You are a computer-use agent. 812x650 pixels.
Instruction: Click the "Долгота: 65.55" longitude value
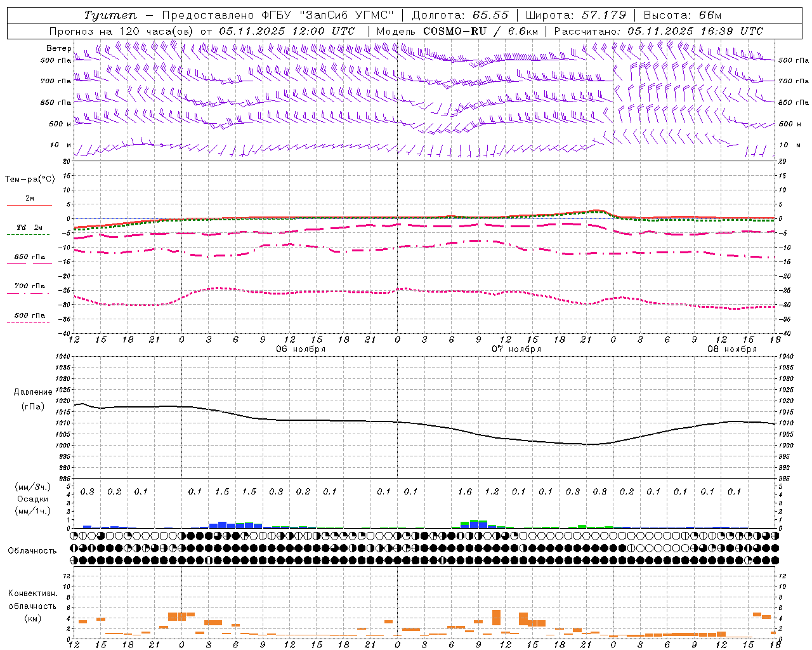(x=461, y=15)
